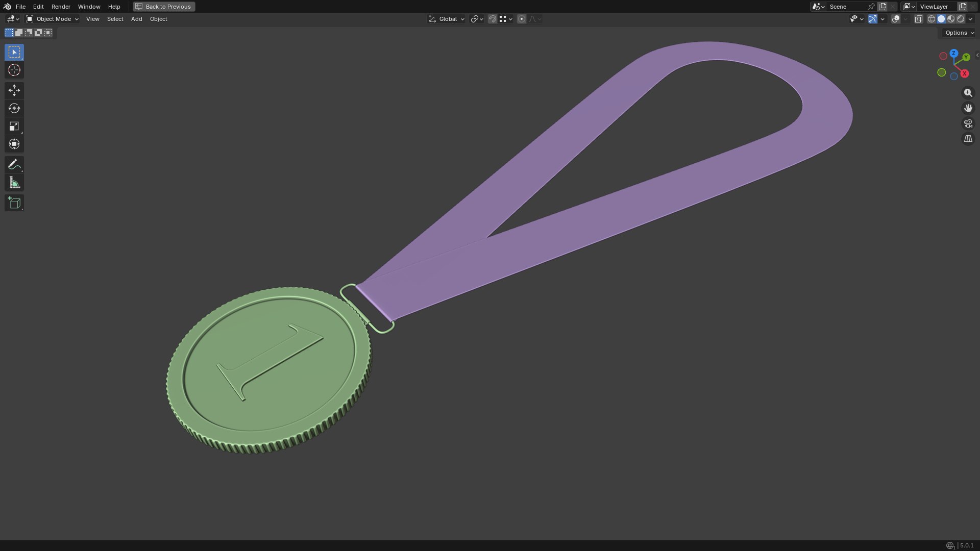The width and height of the screenshot is (980, 551).
Task: Open the Object menu
Action: 158,19
